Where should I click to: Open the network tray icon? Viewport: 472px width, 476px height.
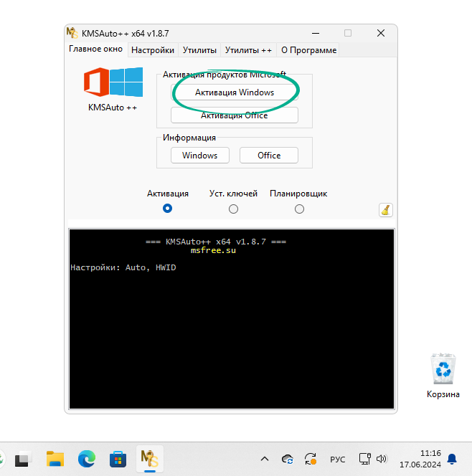pyautogui.click(x=364, y=459)
